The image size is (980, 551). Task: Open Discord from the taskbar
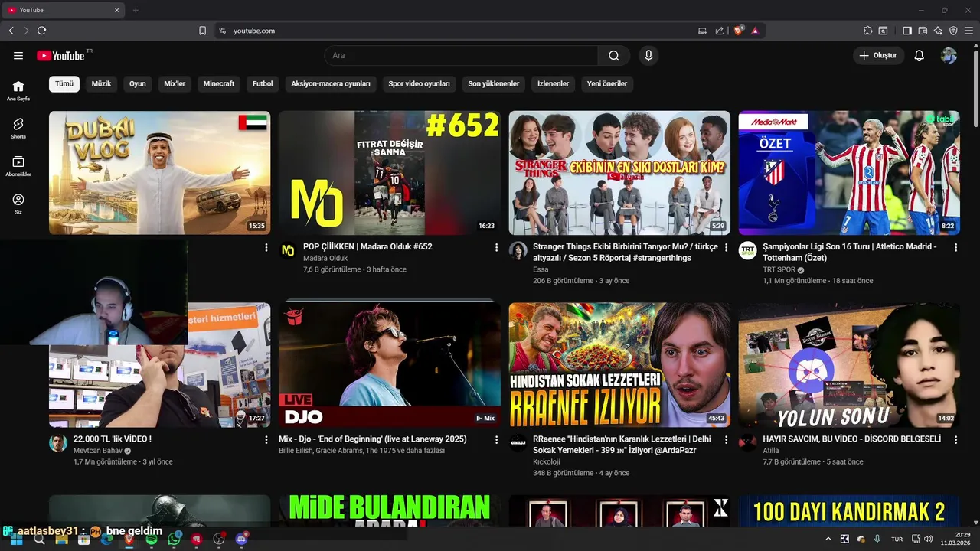click(242, 539)
